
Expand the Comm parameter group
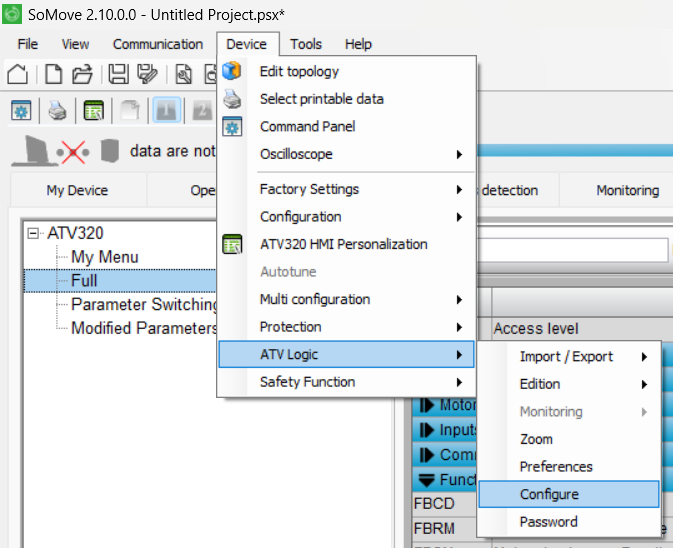click(426, 454)
